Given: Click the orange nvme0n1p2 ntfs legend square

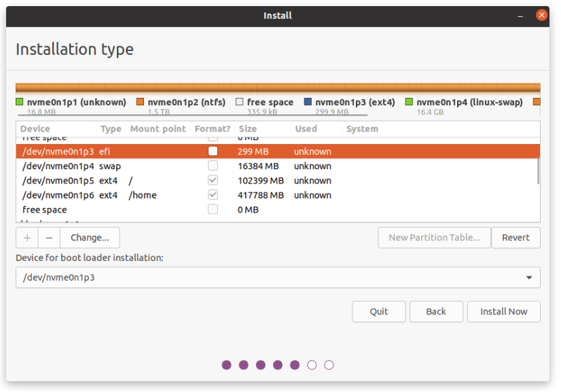Looking at the screenshot, I should pyautogui.click(x=141, y=102).
